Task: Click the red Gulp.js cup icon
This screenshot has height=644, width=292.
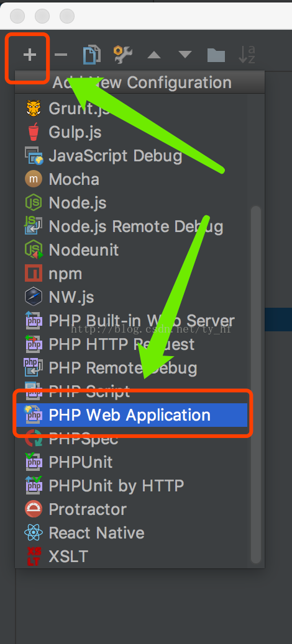Action: pos(34,132)
